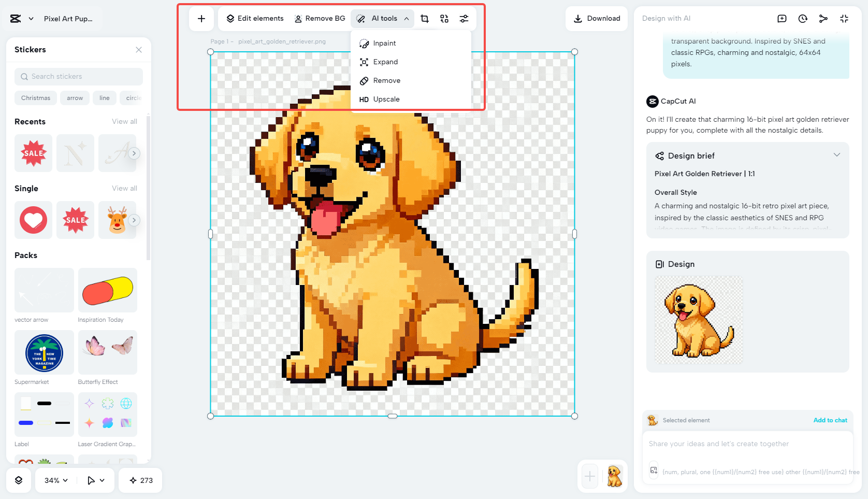Click Remove BG in the toolbar

pos(320,18)
